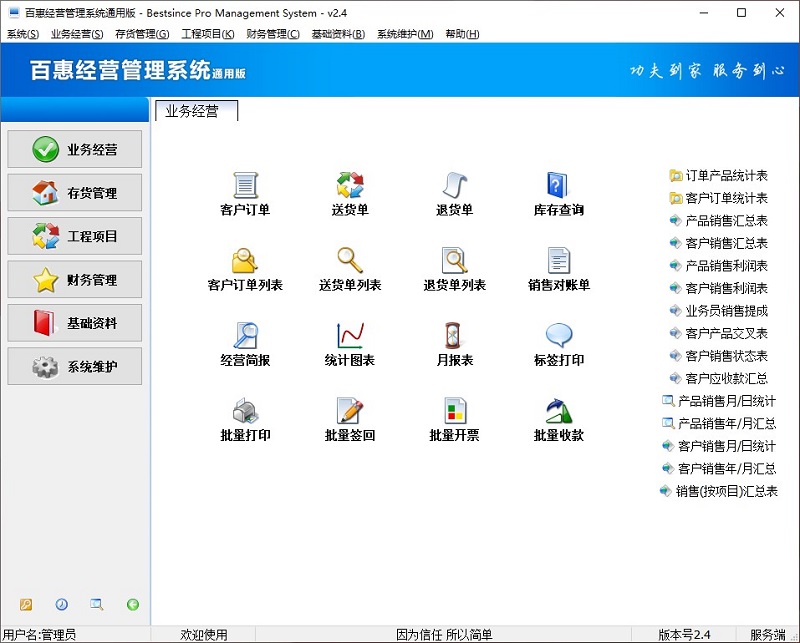Screen dimensions: 800x643
Task: Open 客户应收款汇总 report
Action: (x=718, y=378)
